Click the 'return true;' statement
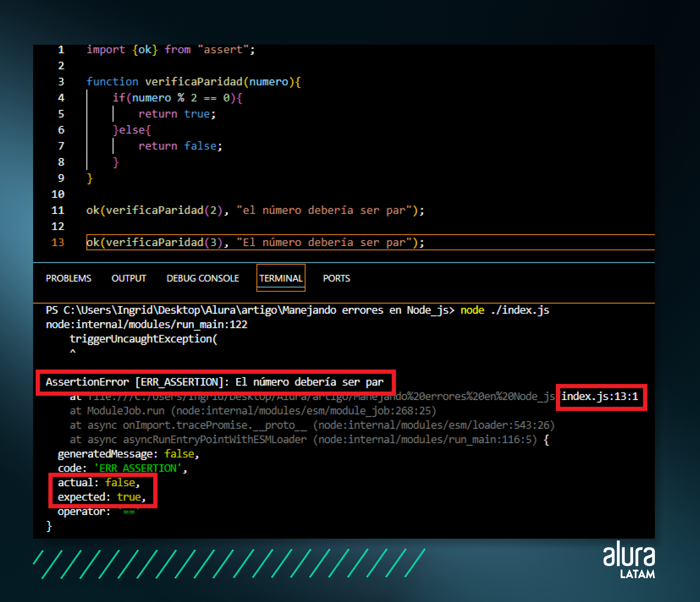Image resolution: width=700 pixels, height=602 pixels. [x=177, y=114]
